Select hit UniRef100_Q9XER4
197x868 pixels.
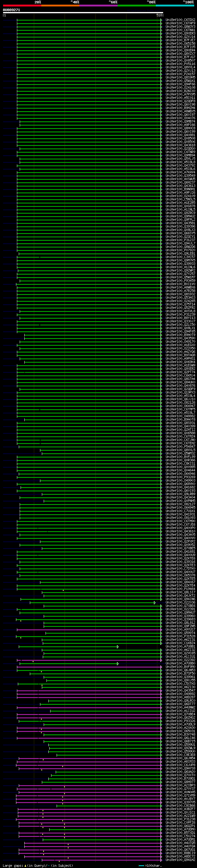pos(180,50)
